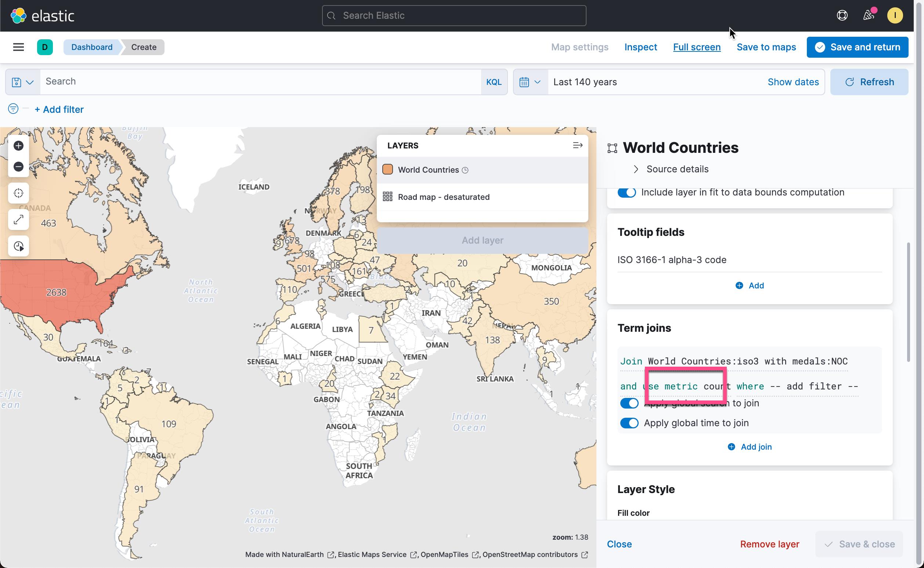This screenshot has height=568, width=924.
Task: Open the date quick menu calendar dropdown
Action: [530, 82]
